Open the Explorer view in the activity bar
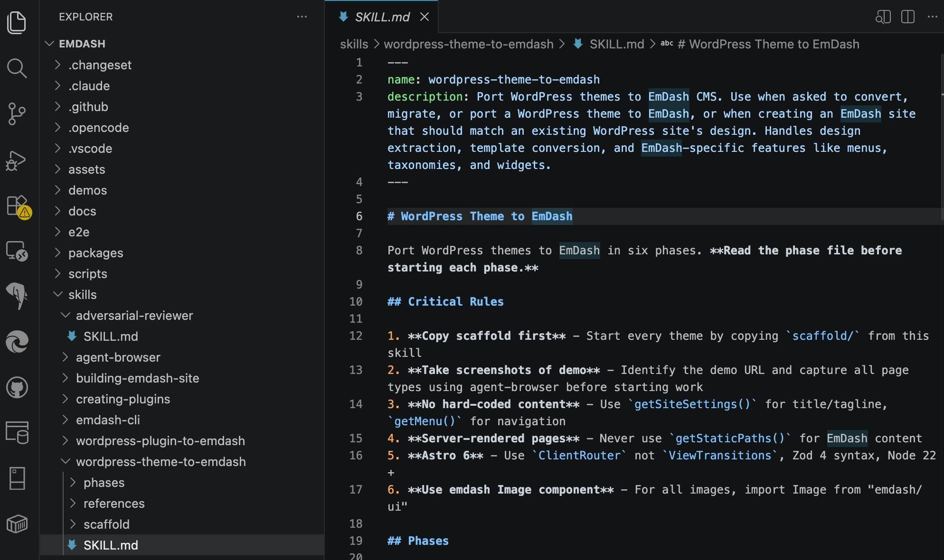Image resolution: width=944 pixels, height=560 pixels. [x=17, y=22]
